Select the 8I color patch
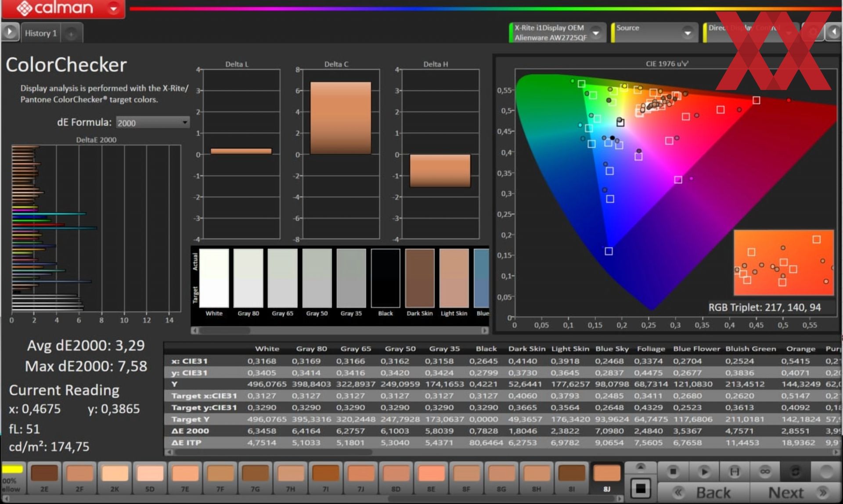 pyautogui.click(x=571, y=478)
